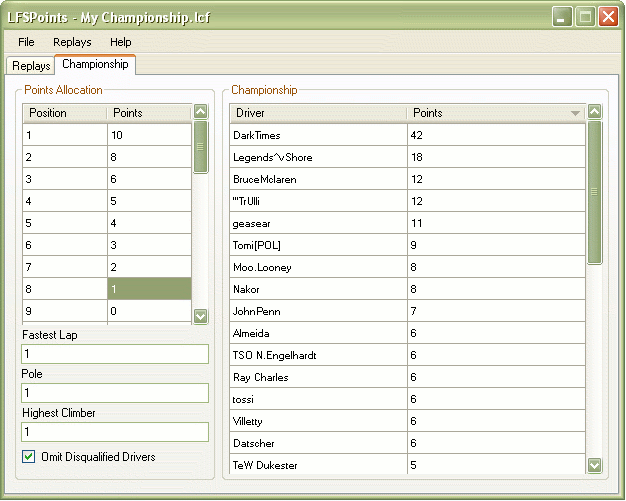
Task: Open the File menu
Action: (26, 42)
